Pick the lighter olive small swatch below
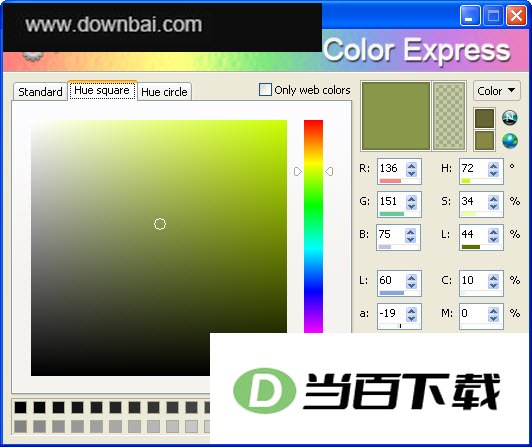Screen dimensions: 532x447 (484, 141)
